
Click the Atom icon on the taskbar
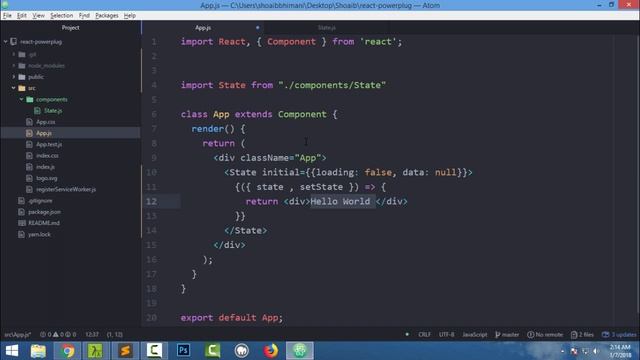point(300,351)
